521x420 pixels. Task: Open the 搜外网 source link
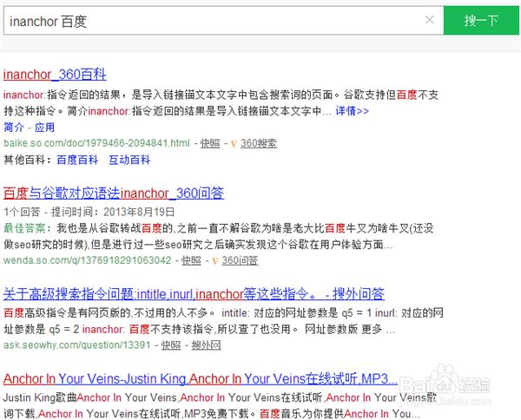pos(206,345)
